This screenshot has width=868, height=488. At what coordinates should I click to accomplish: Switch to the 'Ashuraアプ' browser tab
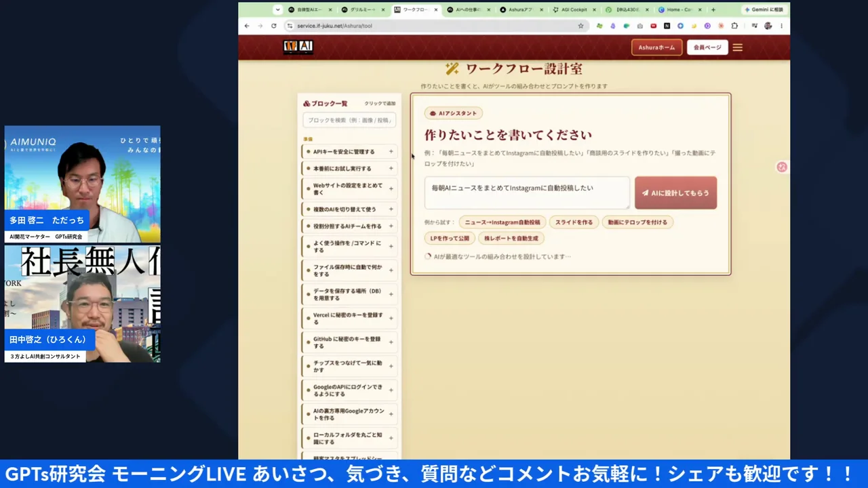(521, 9)
